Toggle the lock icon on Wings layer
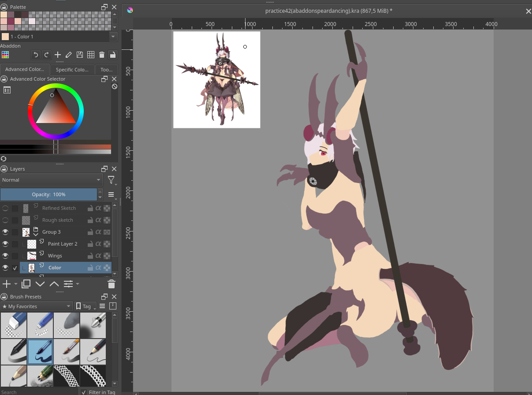The width and height of the screenshot is (532, 395). point(90,256)
